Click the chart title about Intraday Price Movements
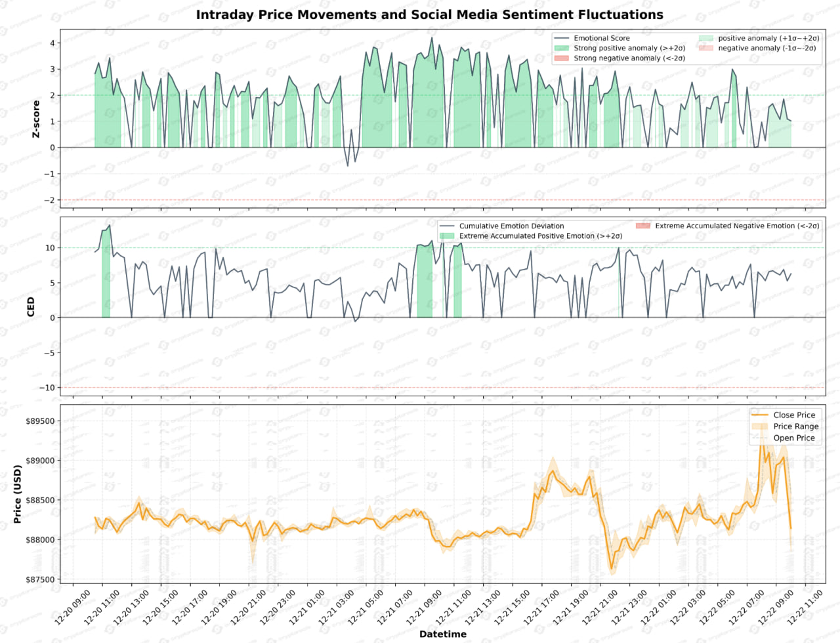The image size is (840, 643). pos(429,14)
